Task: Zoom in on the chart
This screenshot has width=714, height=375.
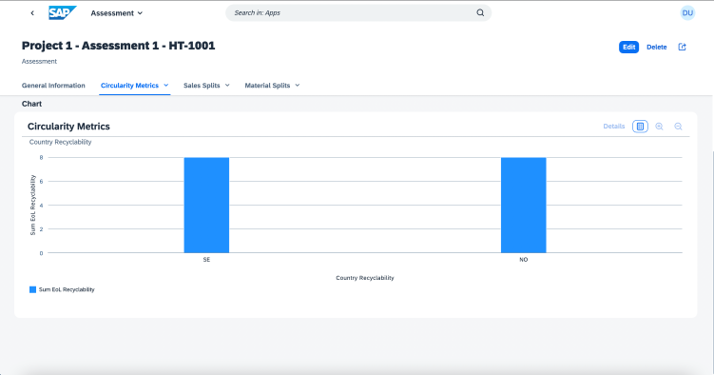Action: pos(659,127)
